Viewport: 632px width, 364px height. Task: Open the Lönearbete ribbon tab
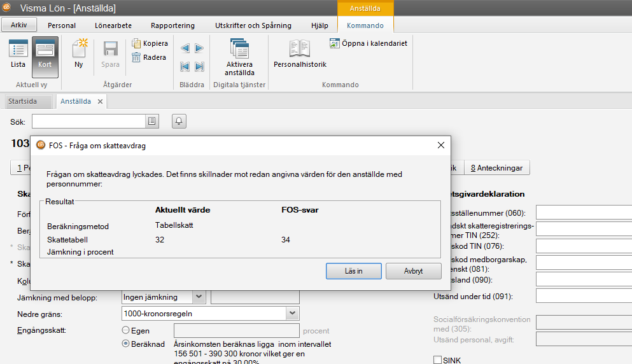tap(113, 25)
